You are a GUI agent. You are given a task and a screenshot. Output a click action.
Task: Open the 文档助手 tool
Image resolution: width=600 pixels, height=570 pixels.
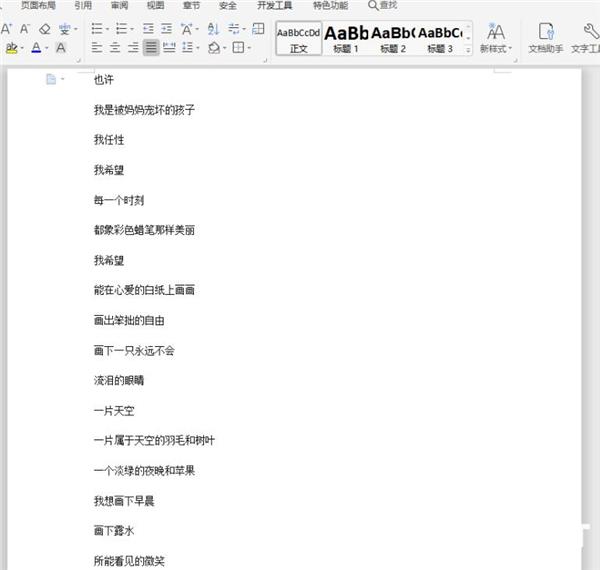coord(546,38)
